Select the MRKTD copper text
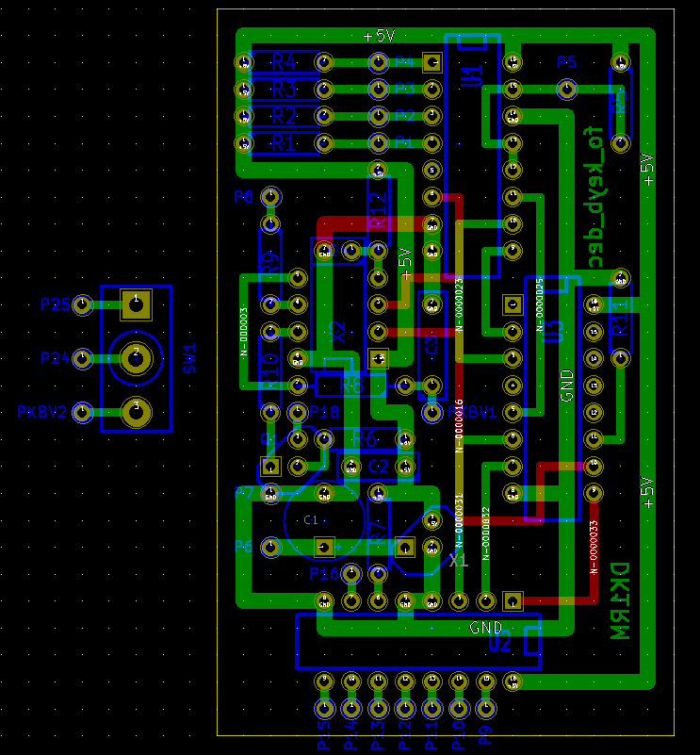The image size is (700, 755). [619, 601]
